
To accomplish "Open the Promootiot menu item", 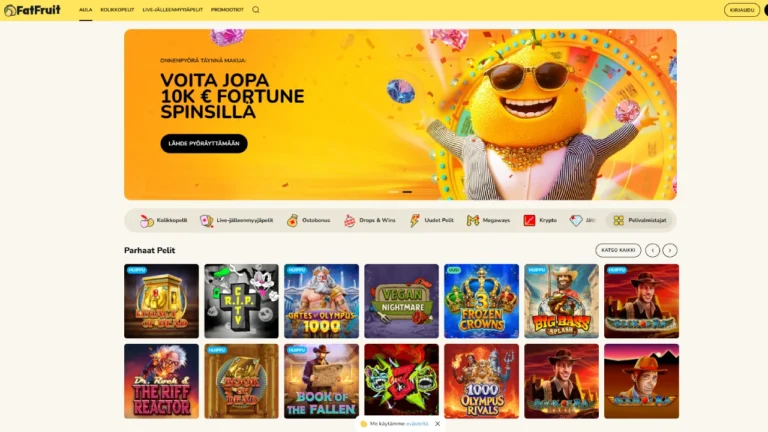I will point(227,10).
